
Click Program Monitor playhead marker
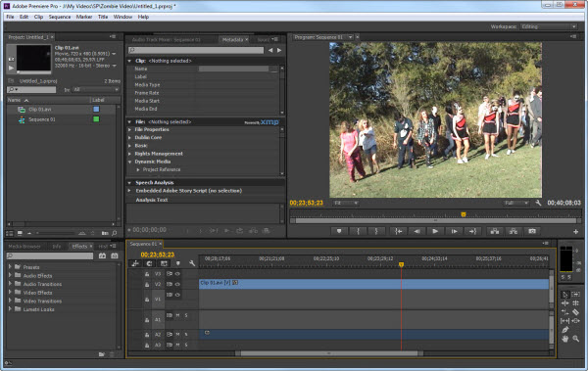tap(464, 214)
